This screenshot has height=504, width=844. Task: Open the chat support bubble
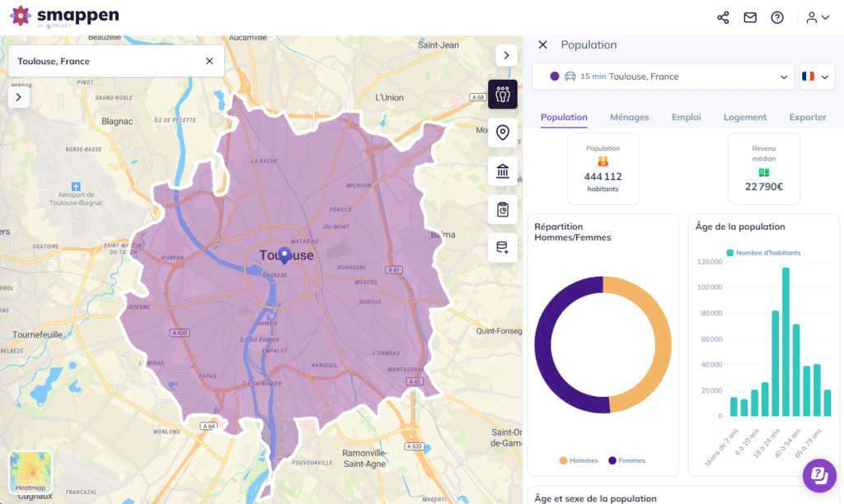coord(818,475)
